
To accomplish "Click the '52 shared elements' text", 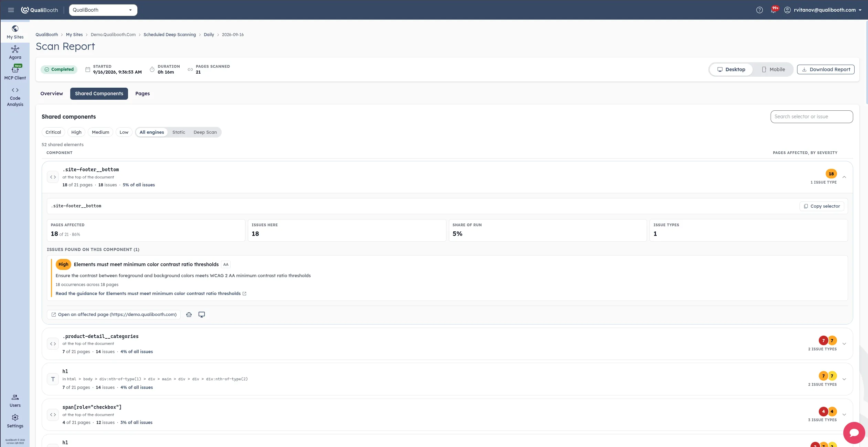I will (63, 145).
